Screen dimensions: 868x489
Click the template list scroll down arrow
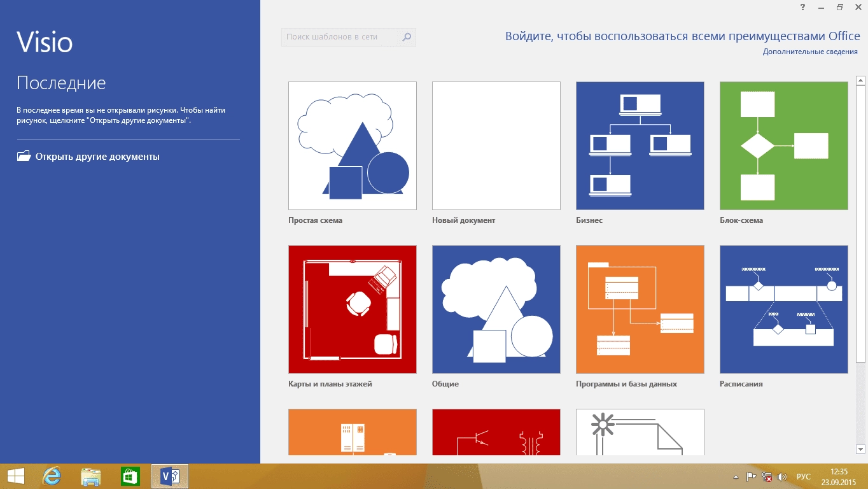click(x=860, y=449)
